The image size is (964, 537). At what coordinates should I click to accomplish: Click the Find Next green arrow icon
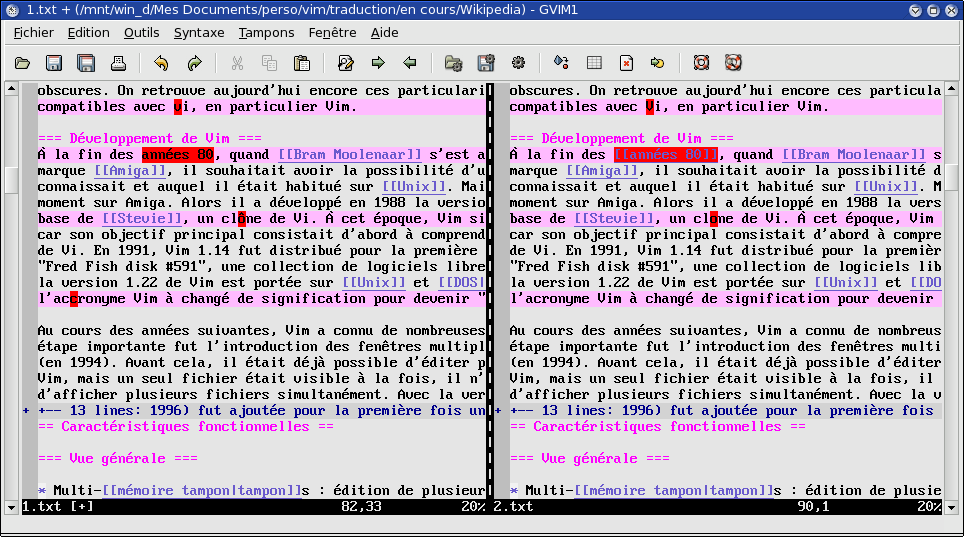coord(378,63)
